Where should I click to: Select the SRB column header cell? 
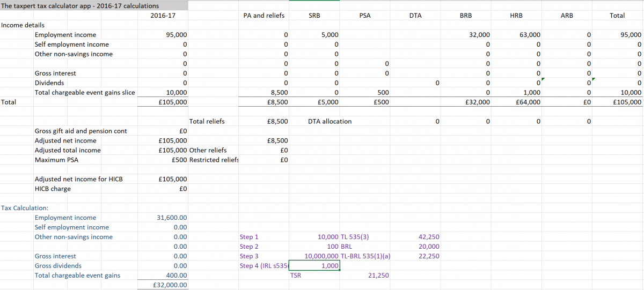(x=314, y=16)
